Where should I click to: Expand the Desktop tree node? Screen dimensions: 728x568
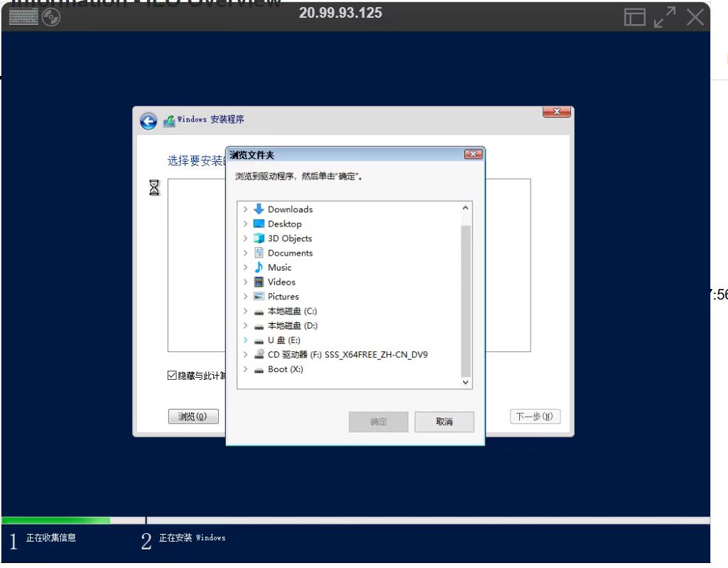point(246,224)
